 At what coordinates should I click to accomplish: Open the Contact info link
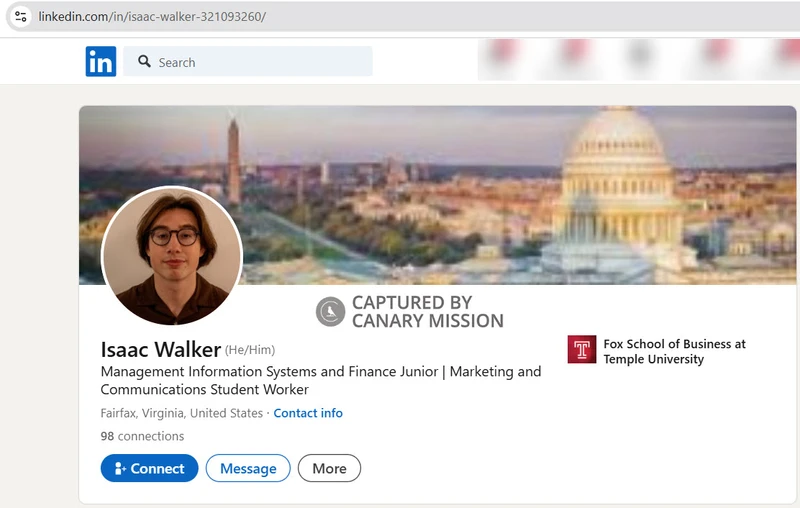point(308,413)
